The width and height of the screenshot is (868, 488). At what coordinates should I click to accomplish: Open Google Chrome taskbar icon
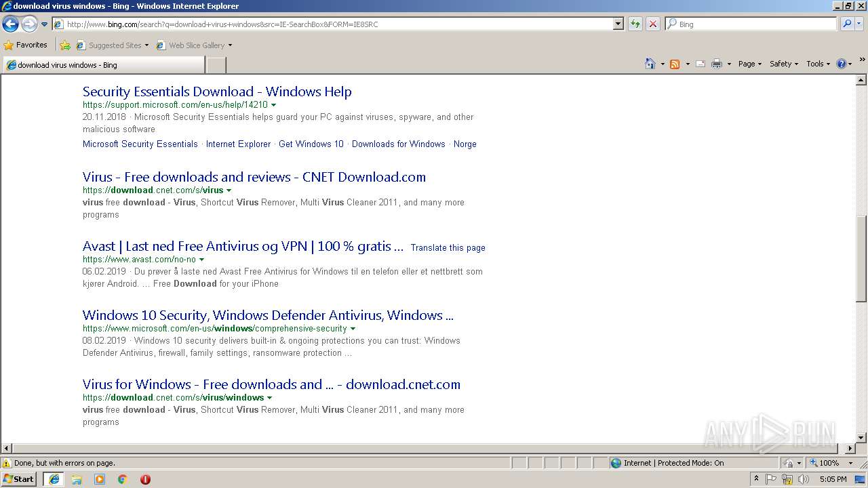[x=123, y=479]
